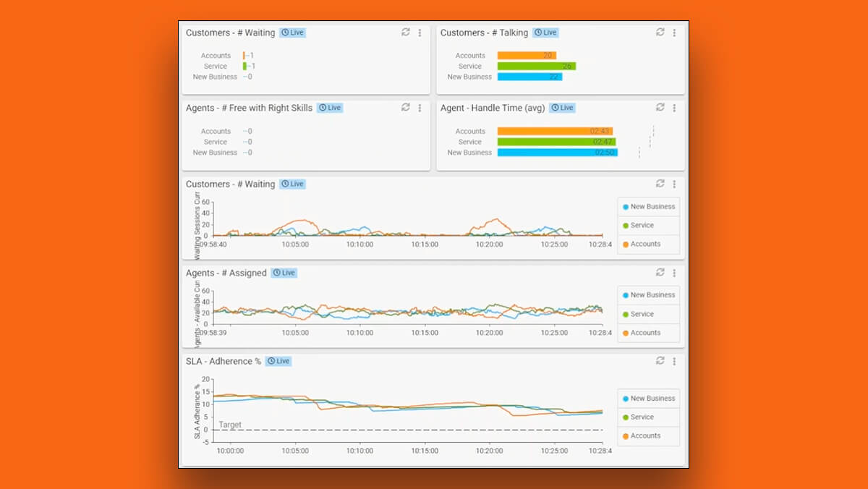Open options for Customers - # Waiting line chart

pyautogui.click(x=674, y=184)
